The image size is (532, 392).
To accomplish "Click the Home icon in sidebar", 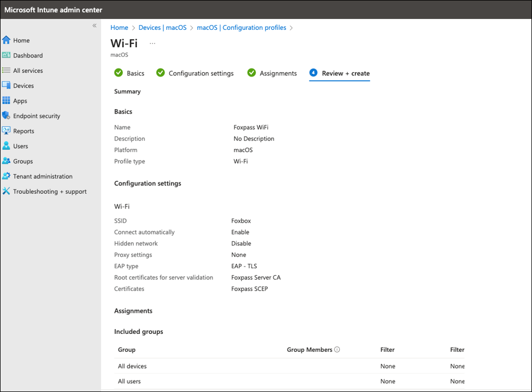I will tap(7, 40).
